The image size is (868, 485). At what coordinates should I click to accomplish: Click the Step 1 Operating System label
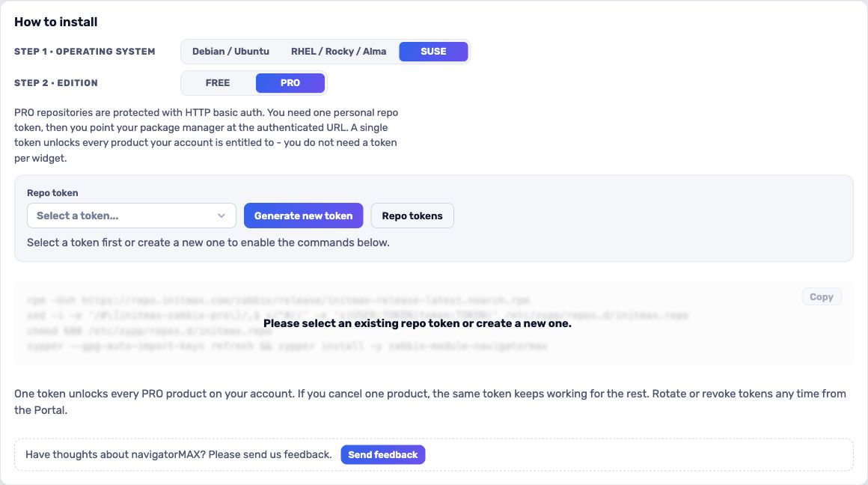pyautogui.click(x=85, y=52)
